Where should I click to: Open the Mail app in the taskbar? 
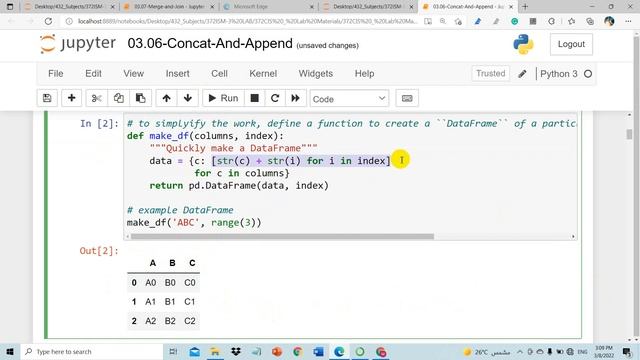click(194, 351)
